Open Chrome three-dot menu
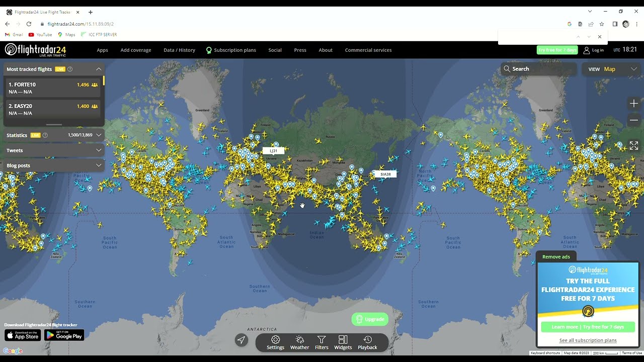 [x=637, y=24]
